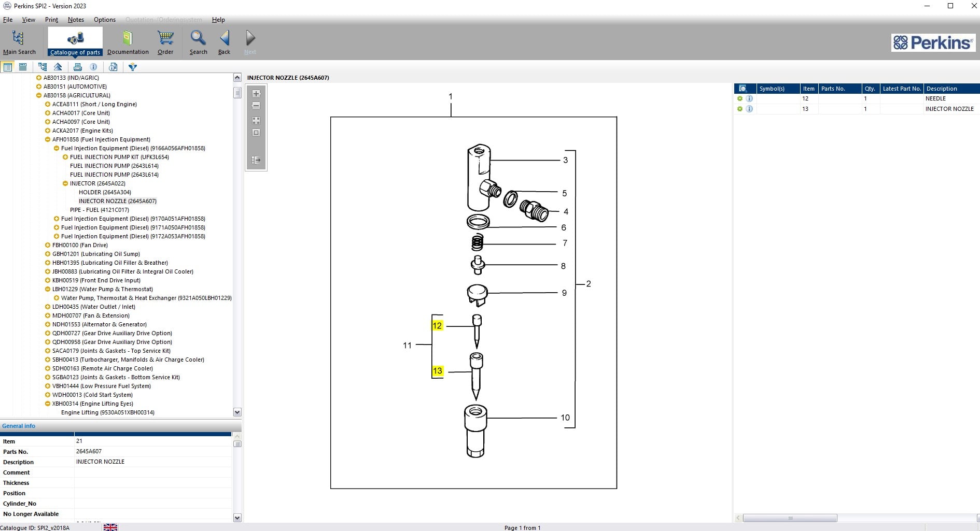Sort parts table by Item column
Viewport: 980px width, 531px height.
(x=808, y=89)
